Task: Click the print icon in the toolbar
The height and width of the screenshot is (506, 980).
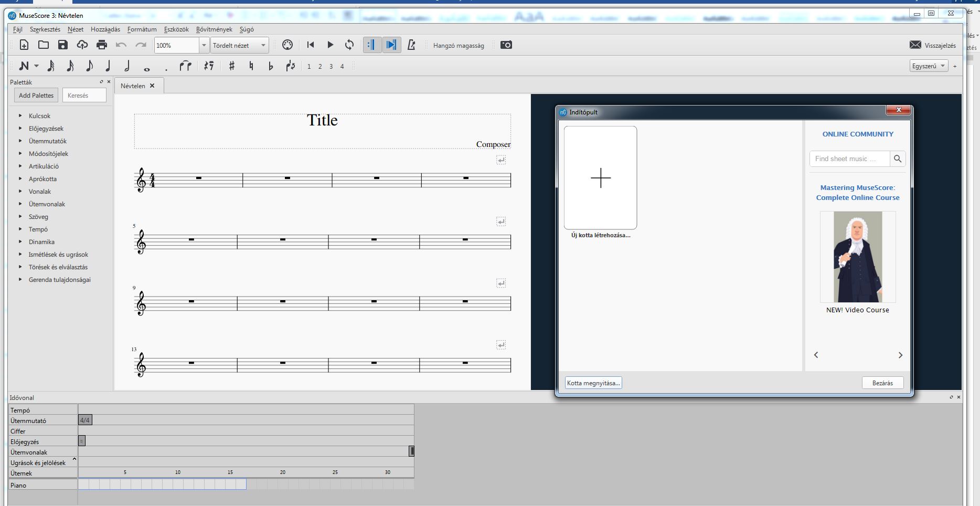Action: (x=102, y=45)
